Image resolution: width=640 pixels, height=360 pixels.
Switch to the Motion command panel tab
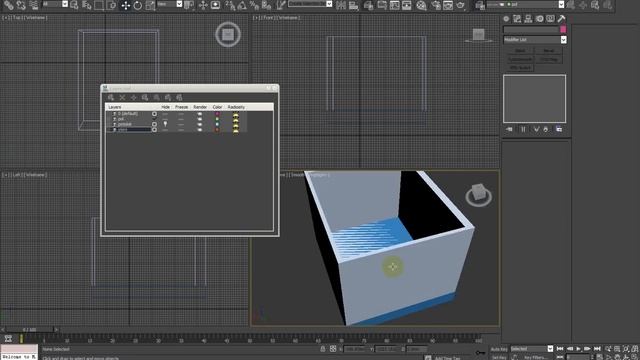[539, 19]
